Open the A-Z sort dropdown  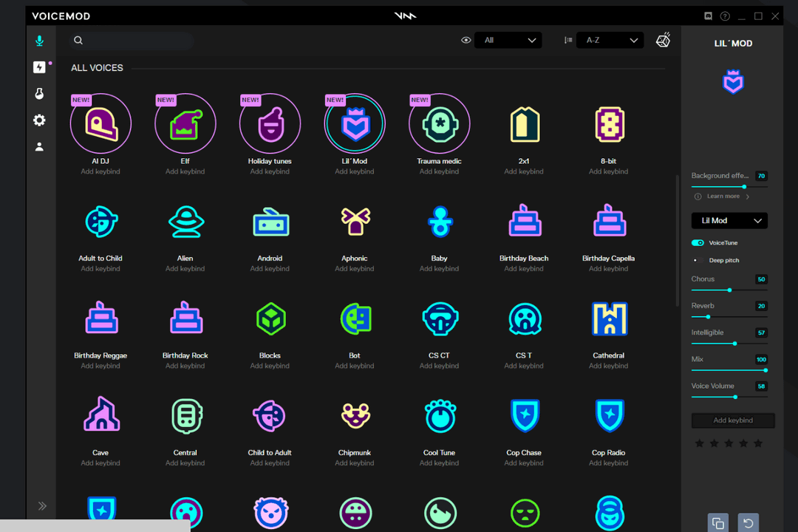(610, 41)
